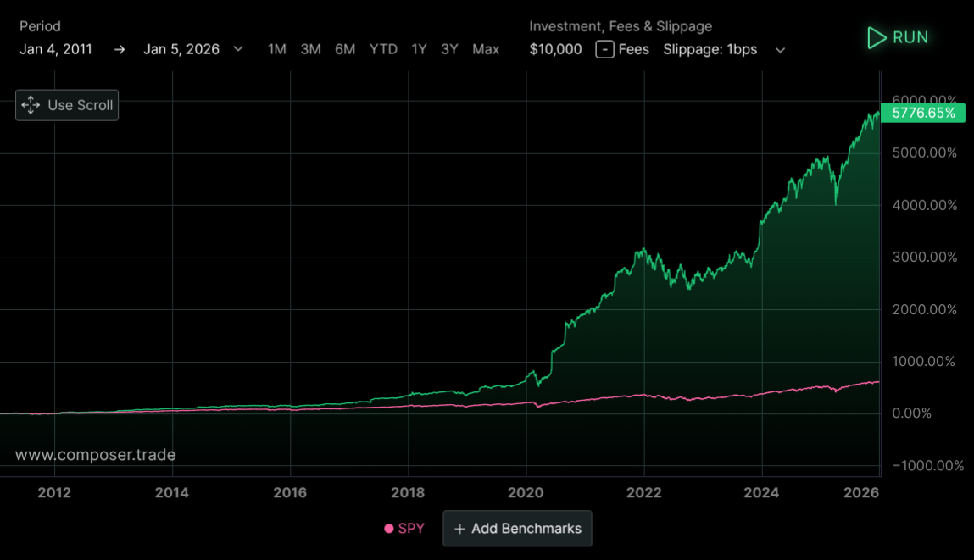The height and width of the screenshot is (560, 974).
Task: Change the $10,000 investment amount
Action: pos(555,49)
